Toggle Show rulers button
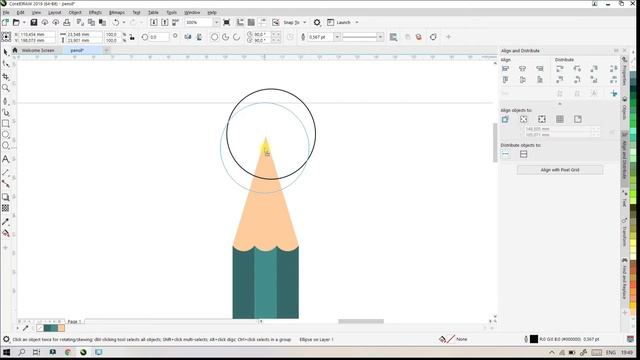Screen dimensions: 640x360 [240, 22]
